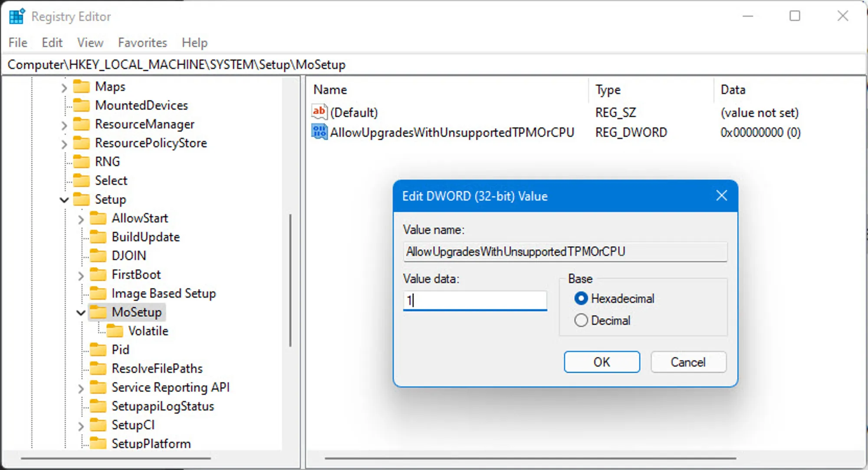Select the Decimal base radio button
The width and height of the screenshot is (868, 470).
coord(581,320)
